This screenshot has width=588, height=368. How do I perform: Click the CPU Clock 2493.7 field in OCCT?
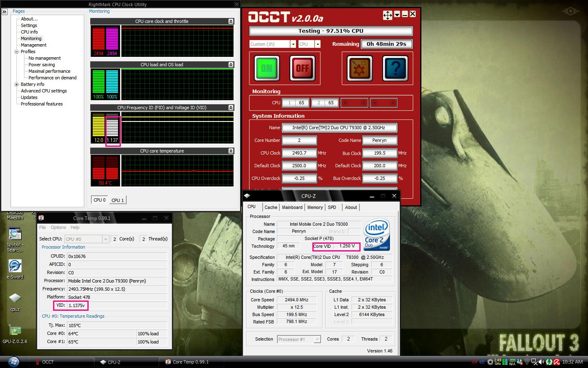tap(299, 153)
